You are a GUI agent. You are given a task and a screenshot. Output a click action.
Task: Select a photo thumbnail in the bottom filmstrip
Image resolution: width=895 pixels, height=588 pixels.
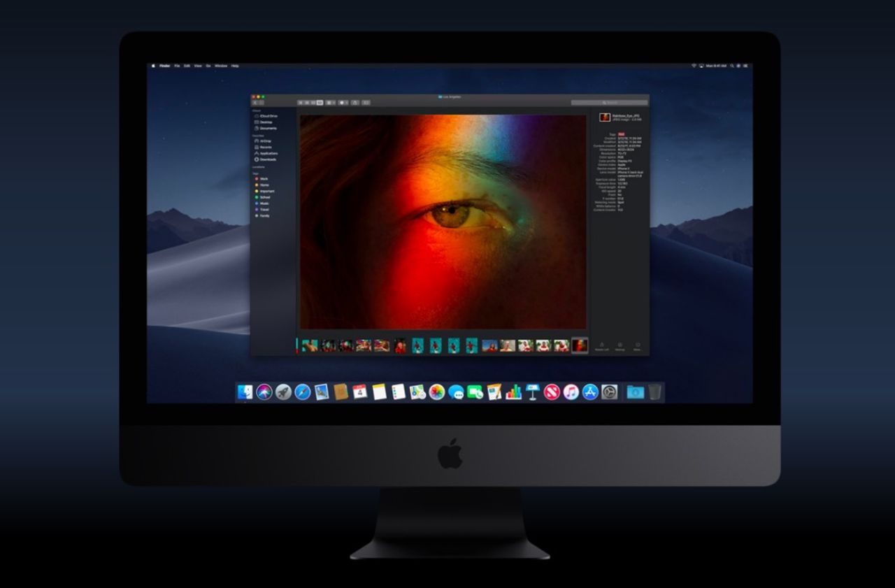(420, 344)
